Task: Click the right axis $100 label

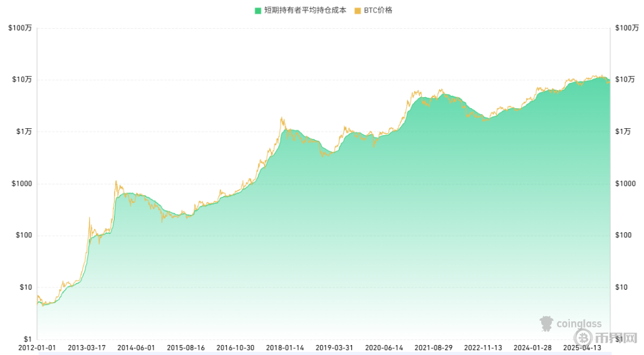Action: (623, 235)
